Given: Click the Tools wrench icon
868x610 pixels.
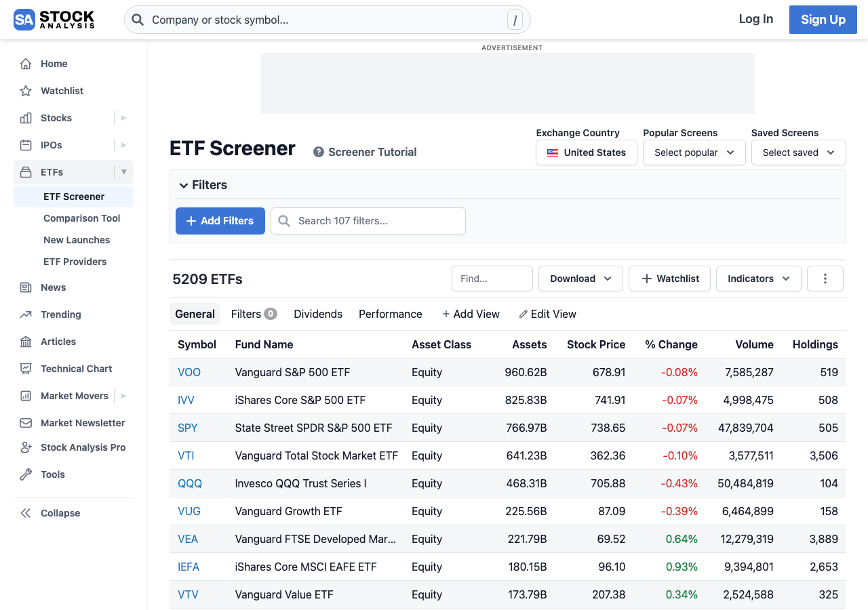Looking at the screenshot, I should pos(26,474).
